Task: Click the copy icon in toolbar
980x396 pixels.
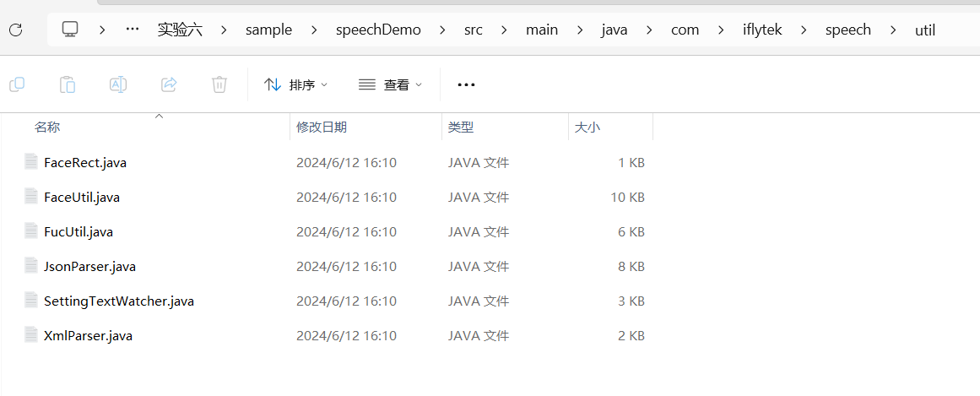Action: coord(17,84)
